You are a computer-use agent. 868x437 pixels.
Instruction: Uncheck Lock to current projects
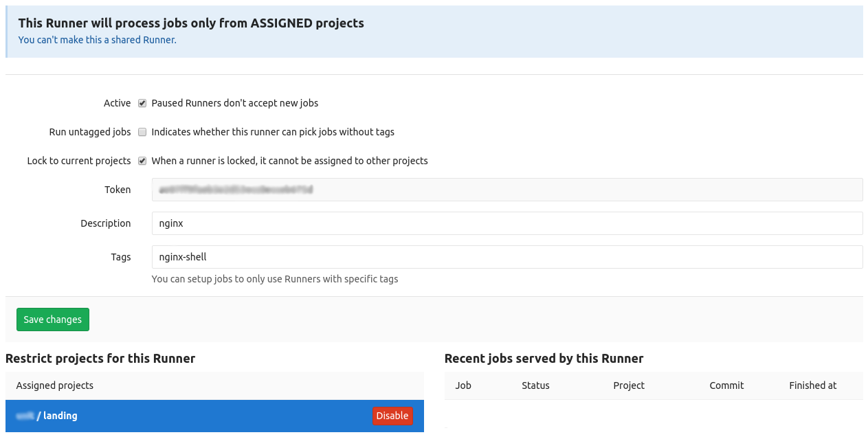pyautogui.click(x=142, y=161)
